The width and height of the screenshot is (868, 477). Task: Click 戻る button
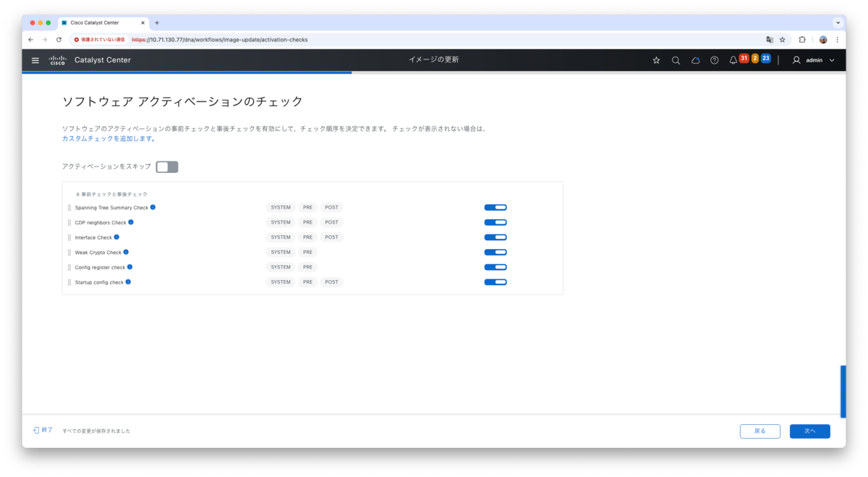click(x=760, y=431)
